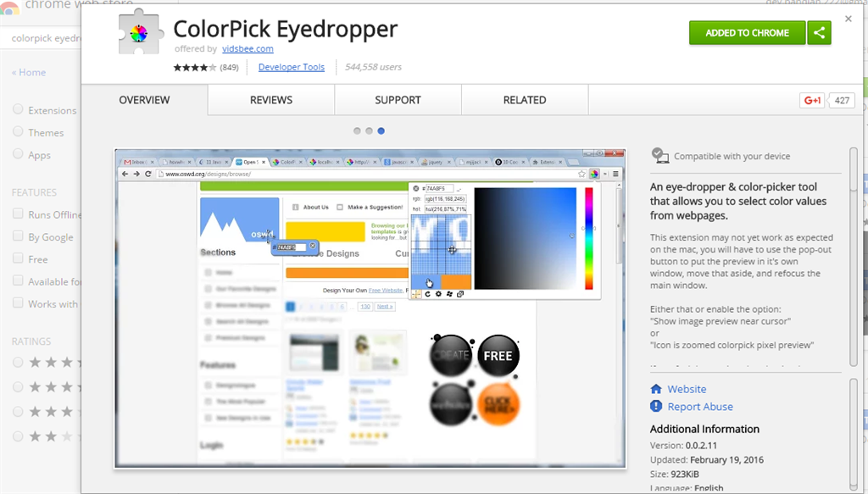Switch to the SUPPORT tab

398,100
